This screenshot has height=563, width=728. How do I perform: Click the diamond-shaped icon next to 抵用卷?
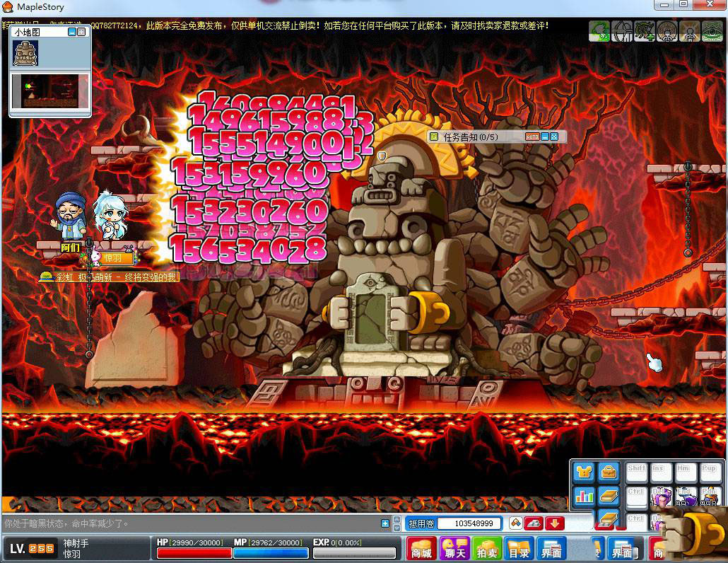tap(515, 523)
